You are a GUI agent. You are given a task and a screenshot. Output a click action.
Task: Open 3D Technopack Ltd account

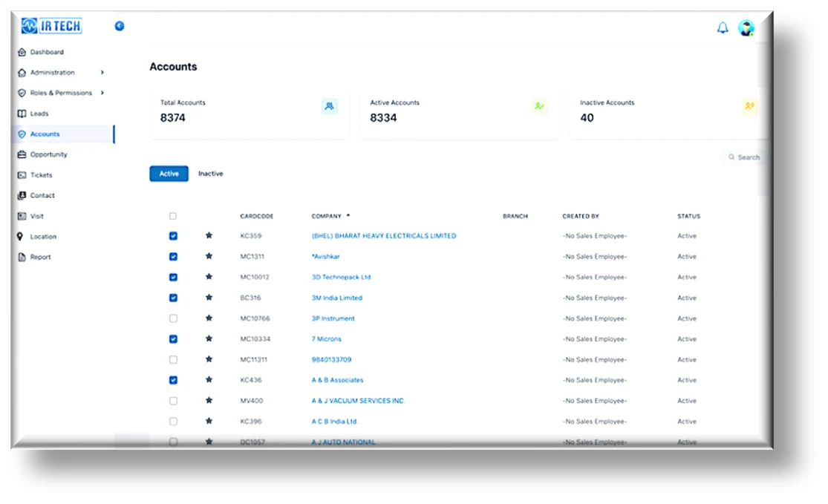(341, 277)
